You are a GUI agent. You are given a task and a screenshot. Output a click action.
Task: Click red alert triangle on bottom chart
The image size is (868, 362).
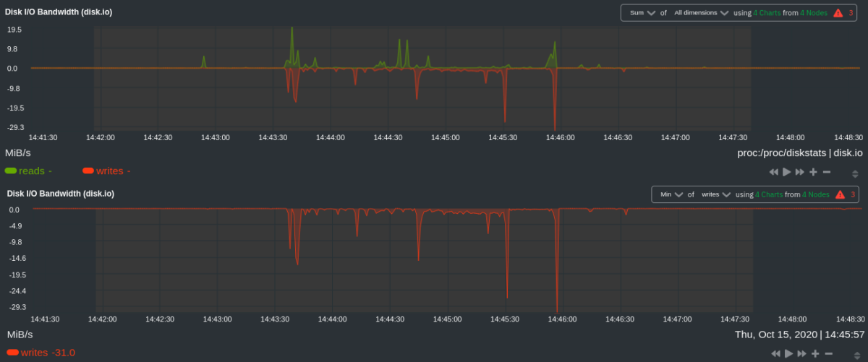click(x=840, y=194)
